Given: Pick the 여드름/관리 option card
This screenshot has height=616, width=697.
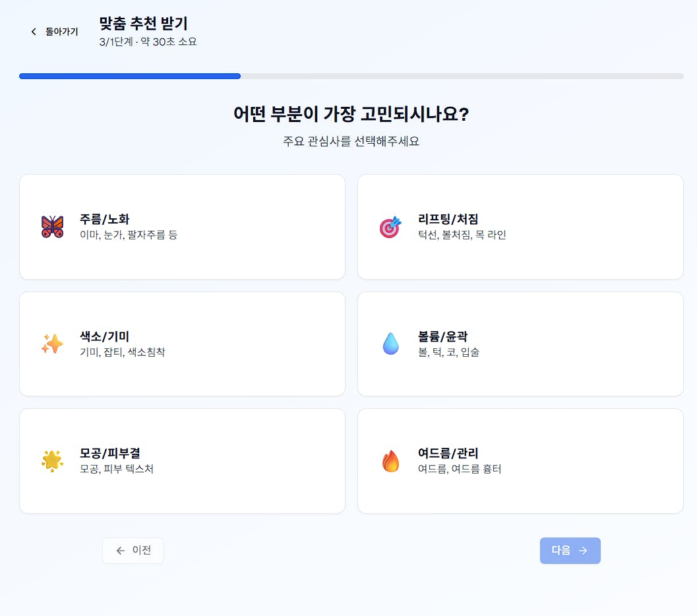Looking at the screenshot, I should [x=520, y=461].
